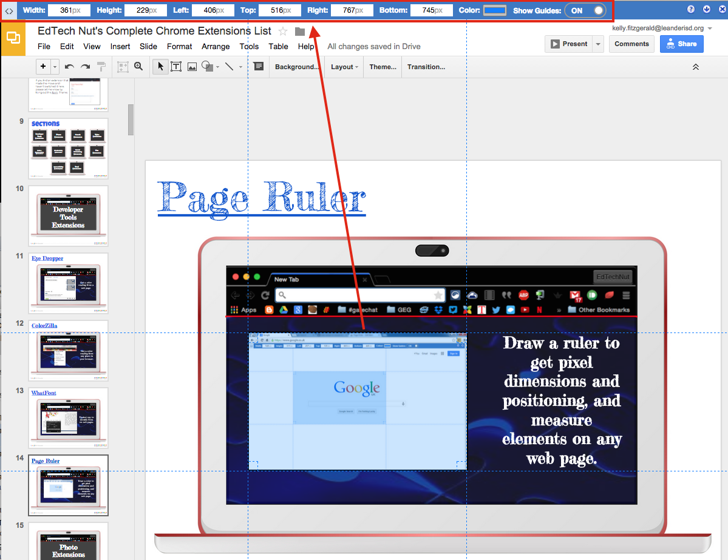Open the account email dropdown
The width and height of the screenshot is (728, 560).
[662, 29]
